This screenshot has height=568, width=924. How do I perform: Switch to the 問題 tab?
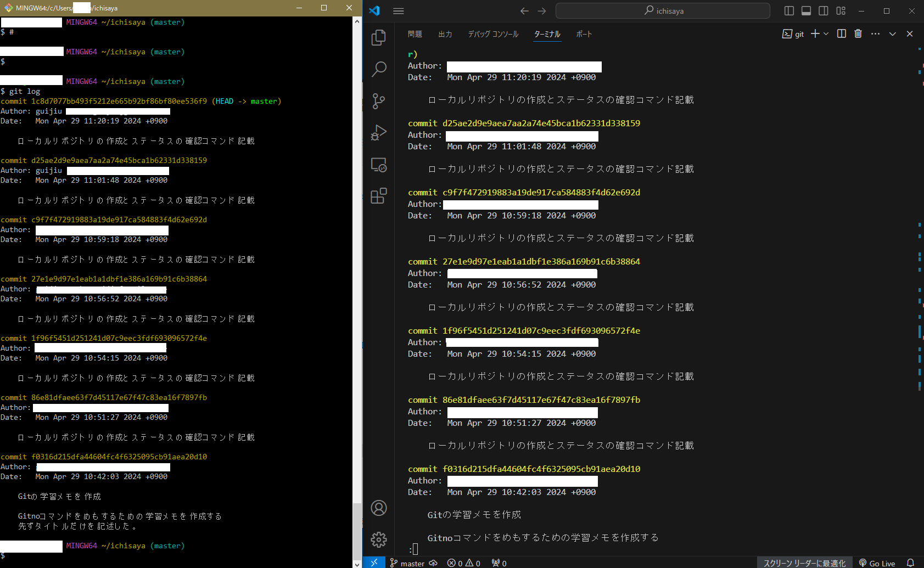(x=415, y=33)
